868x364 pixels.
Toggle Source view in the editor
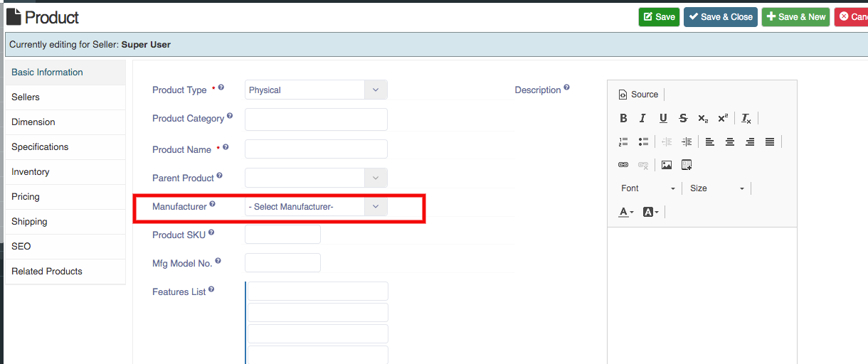(x=638, y=95)
